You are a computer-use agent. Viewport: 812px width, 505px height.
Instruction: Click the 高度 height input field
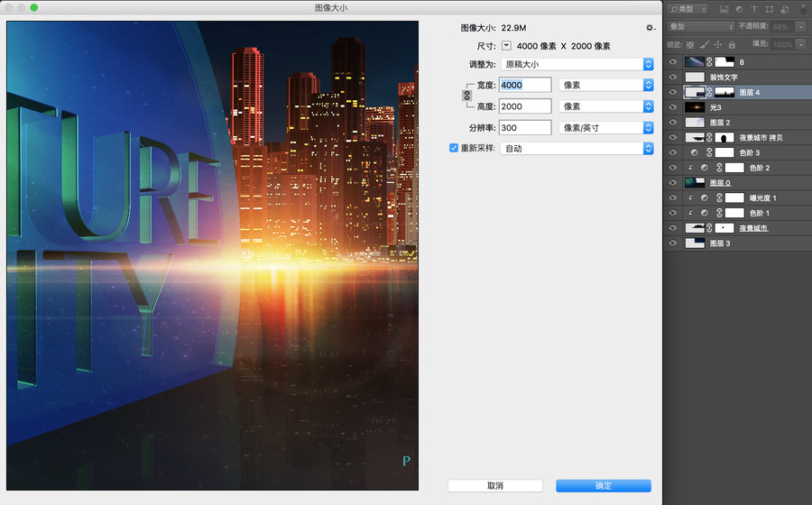[525, 106]
